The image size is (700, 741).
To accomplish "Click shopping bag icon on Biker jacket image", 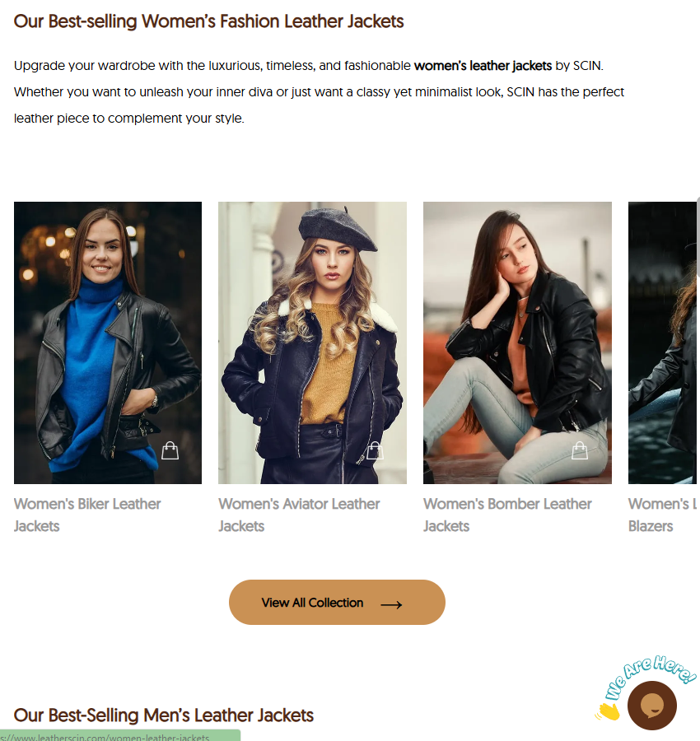I will coord(170,450).
